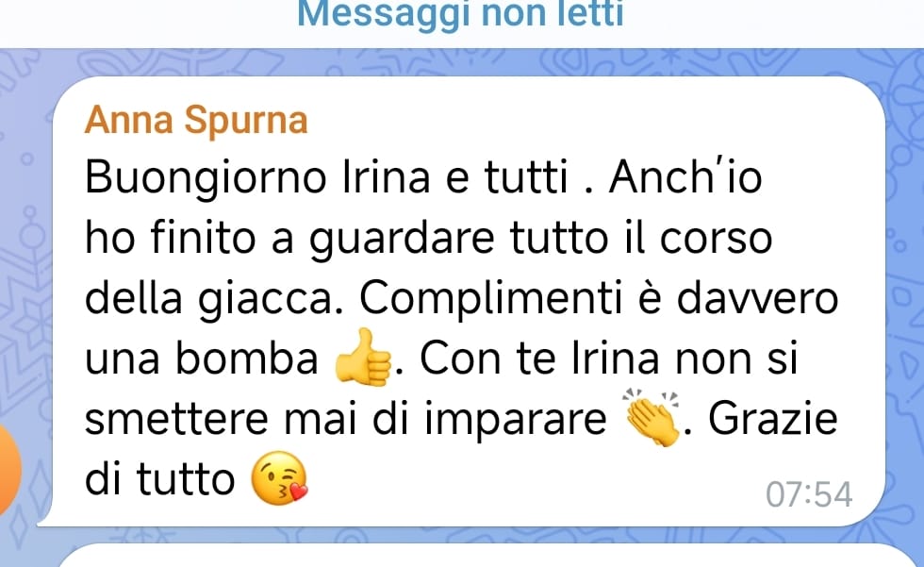The width and height of the screenshot is (924, 567).
Task: Tap the kissing face emoji
Action: coord(279,478)
